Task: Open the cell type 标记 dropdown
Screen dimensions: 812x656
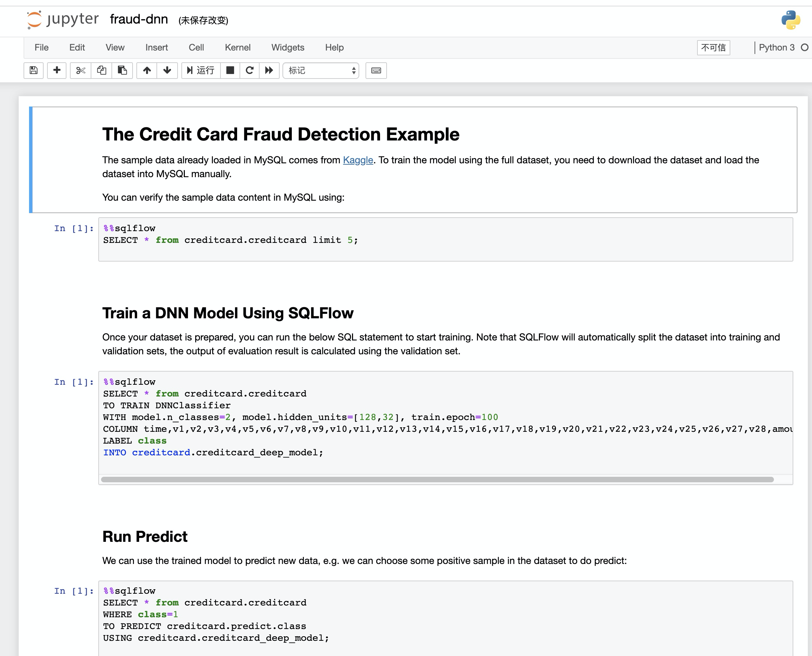Action: point(321,70)
